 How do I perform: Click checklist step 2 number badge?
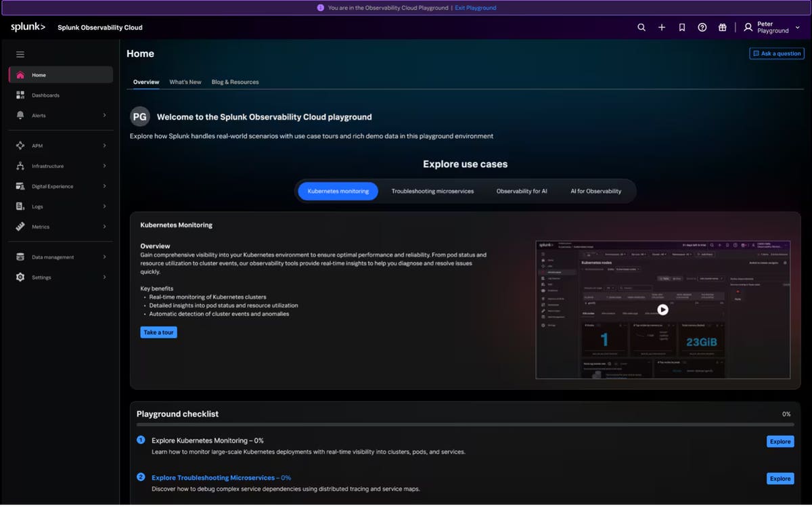(x=141, y=477)
